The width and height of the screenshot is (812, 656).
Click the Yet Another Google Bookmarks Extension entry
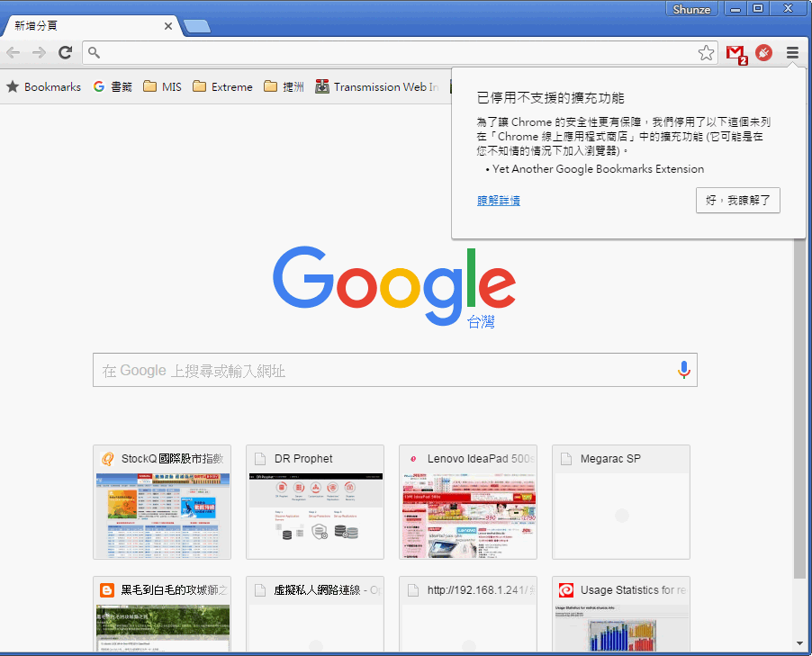pyautogui.click(x=598, y=169)
